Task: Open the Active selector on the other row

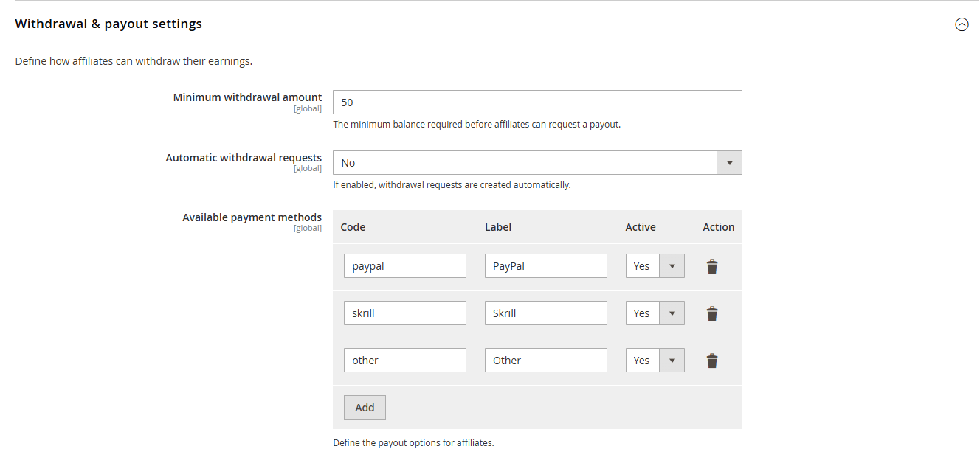Action: 671,360
